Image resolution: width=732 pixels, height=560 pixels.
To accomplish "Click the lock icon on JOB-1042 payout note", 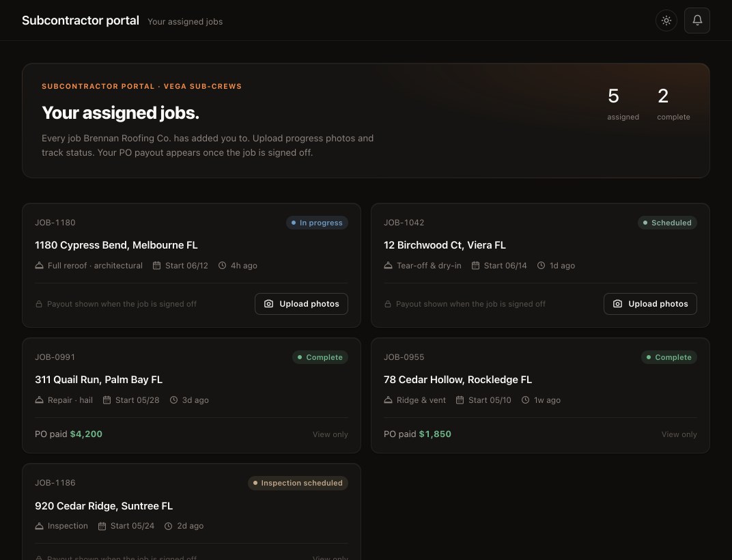I will pyautogui.click(x=388, y=304).
